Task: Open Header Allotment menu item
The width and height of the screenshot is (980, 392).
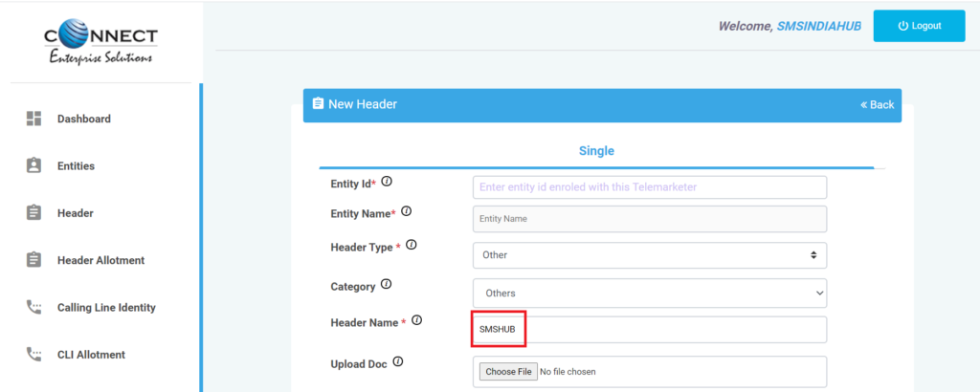Action: pos(100,260)
